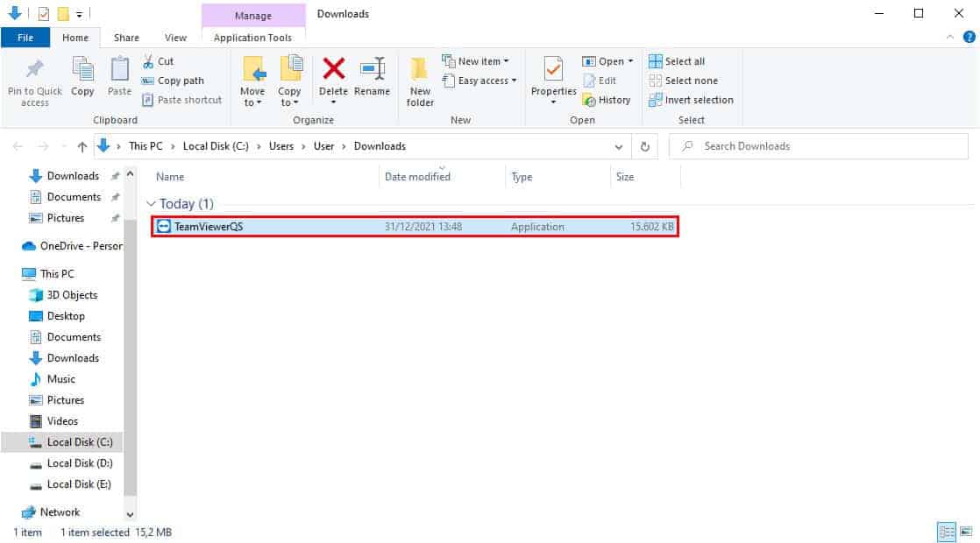Click Select all button
Screen dimensions: 980x543
click(676, 61)
